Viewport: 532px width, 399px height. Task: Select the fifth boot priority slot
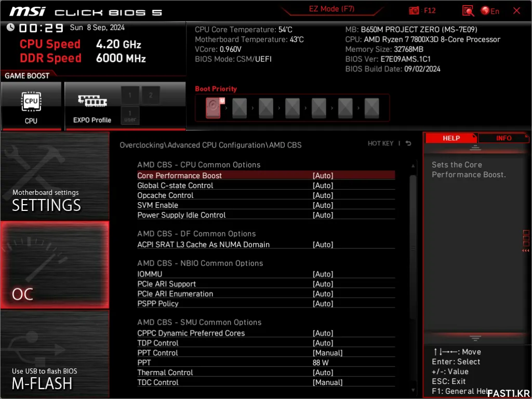pos(319,108)
